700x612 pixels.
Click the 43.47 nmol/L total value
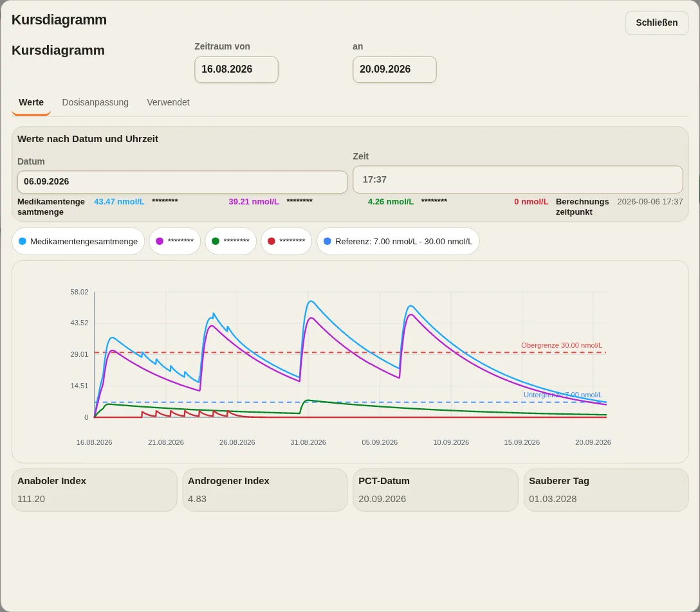(119, 202)
